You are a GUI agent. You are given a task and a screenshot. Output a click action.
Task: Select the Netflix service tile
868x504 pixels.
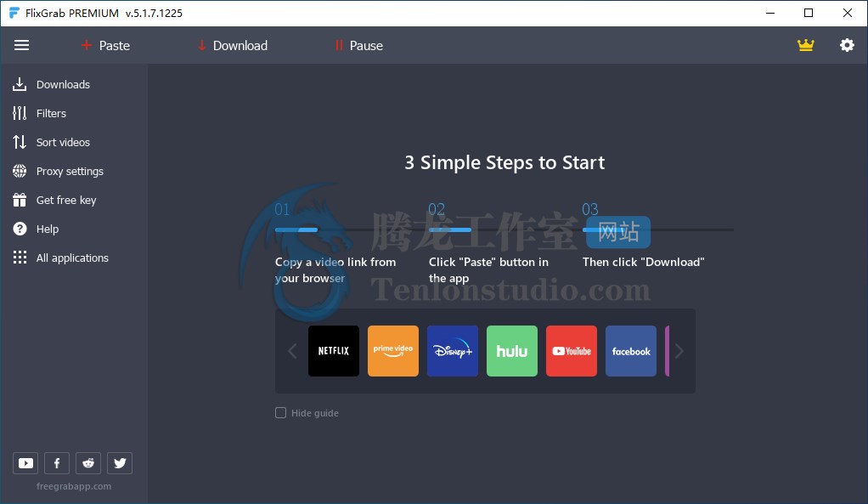(x=333, y=351)
